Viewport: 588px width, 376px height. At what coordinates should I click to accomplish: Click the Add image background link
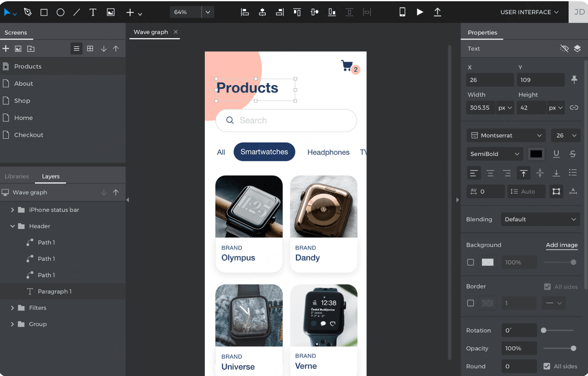(562, 245)
